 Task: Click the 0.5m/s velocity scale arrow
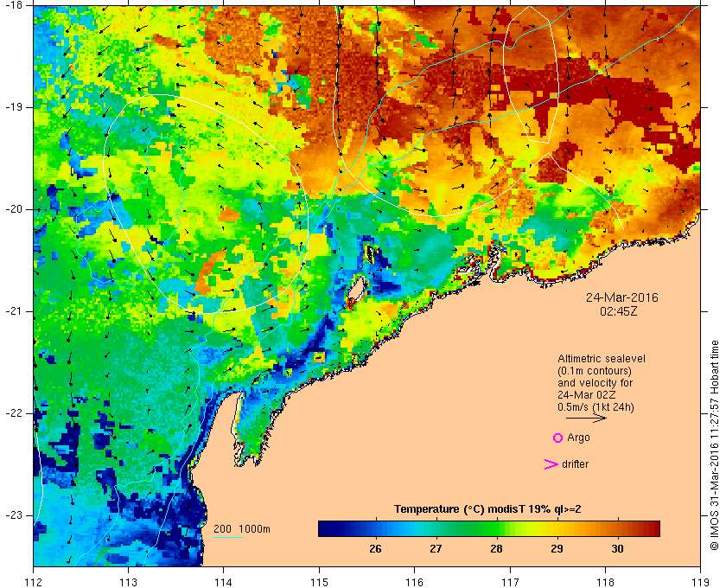586,418
